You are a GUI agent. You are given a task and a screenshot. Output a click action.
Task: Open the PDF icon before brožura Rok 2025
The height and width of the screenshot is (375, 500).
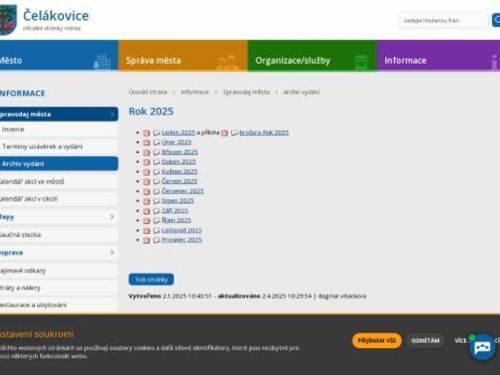[x=225, y=133]
